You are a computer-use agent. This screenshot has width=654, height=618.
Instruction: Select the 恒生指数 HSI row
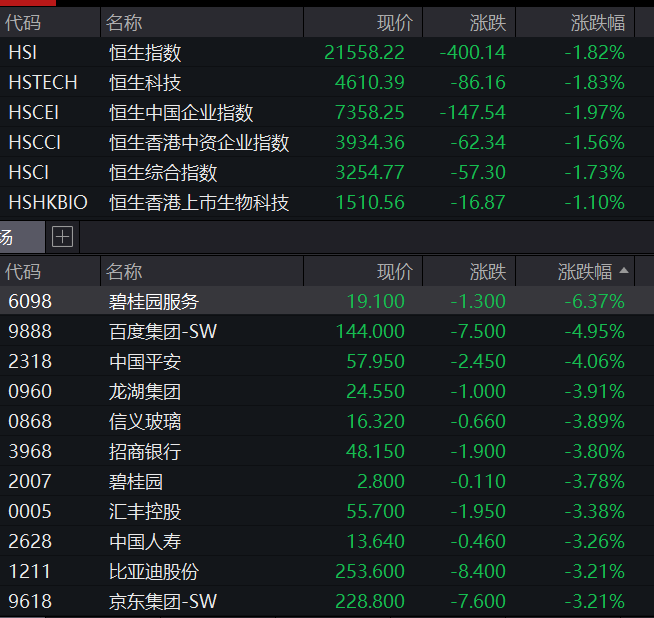(146, 52)
